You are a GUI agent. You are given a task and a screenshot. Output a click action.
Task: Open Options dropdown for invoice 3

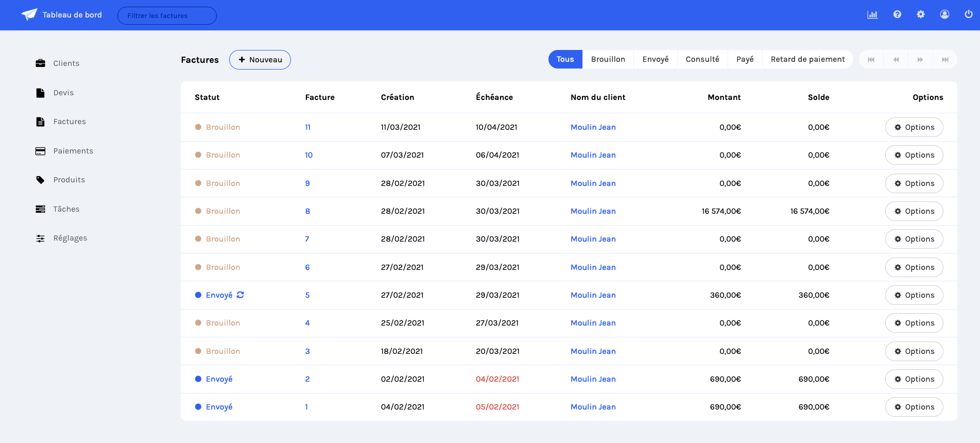914,351
